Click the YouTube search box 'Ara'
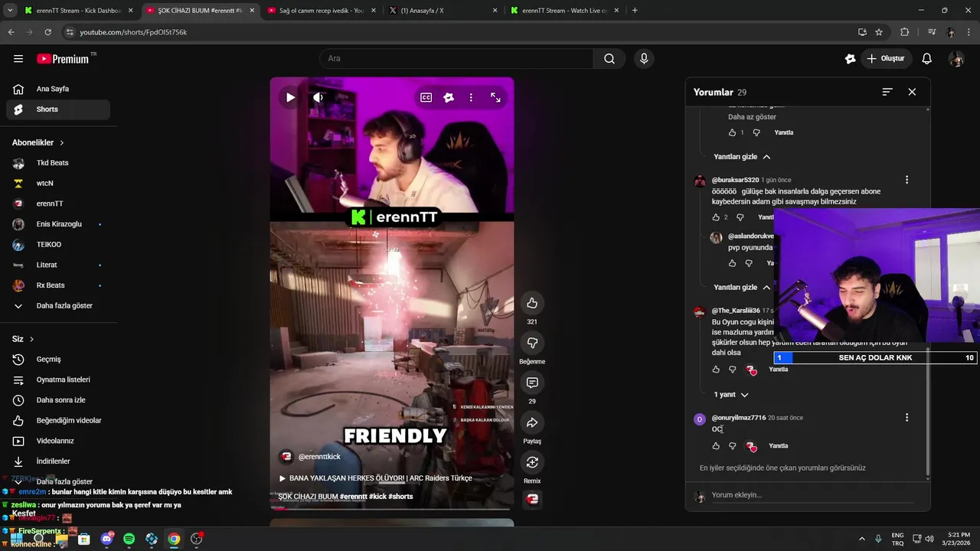The height and width of the screenshot is (551, 980). point(456,59)
